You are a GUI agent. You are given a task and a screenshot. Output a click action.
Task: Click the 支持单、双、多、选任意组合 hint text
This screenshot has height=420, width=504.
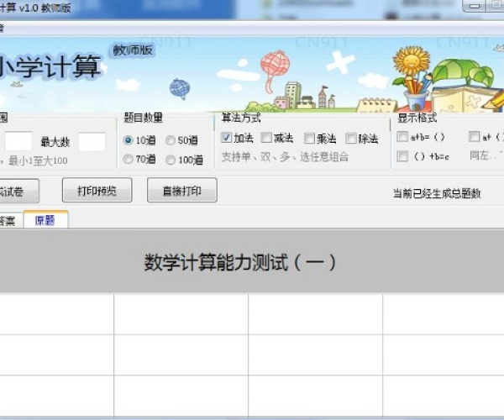[x=285, y=157]
